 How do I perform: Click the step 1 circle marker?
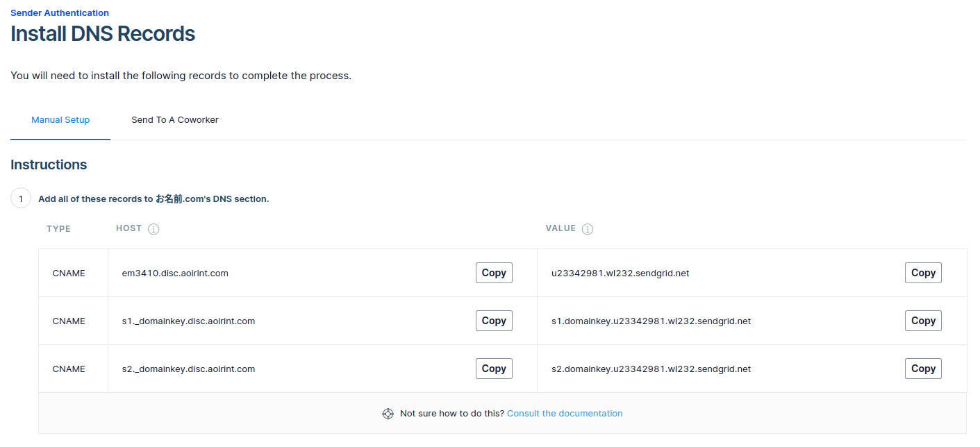[x=21, y=199]
